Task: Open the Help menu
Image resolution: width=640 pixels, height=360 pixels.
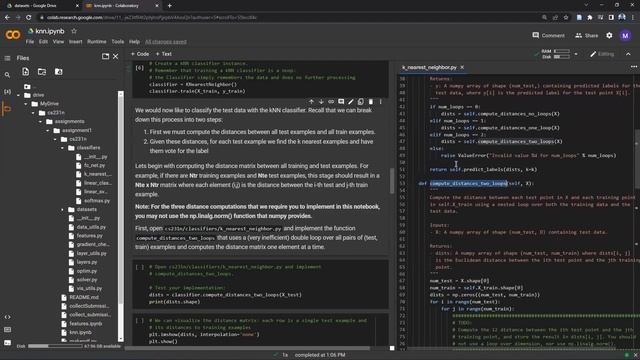Action: 134,42
